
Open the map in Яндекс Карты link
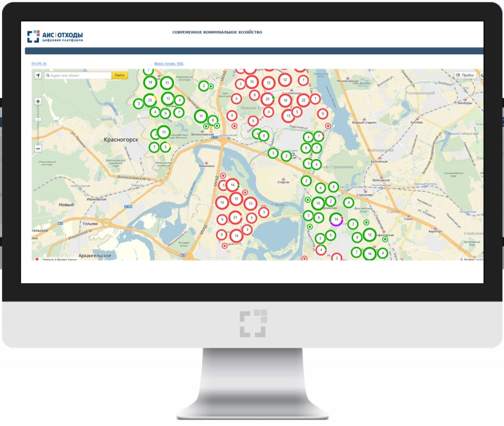59,259
